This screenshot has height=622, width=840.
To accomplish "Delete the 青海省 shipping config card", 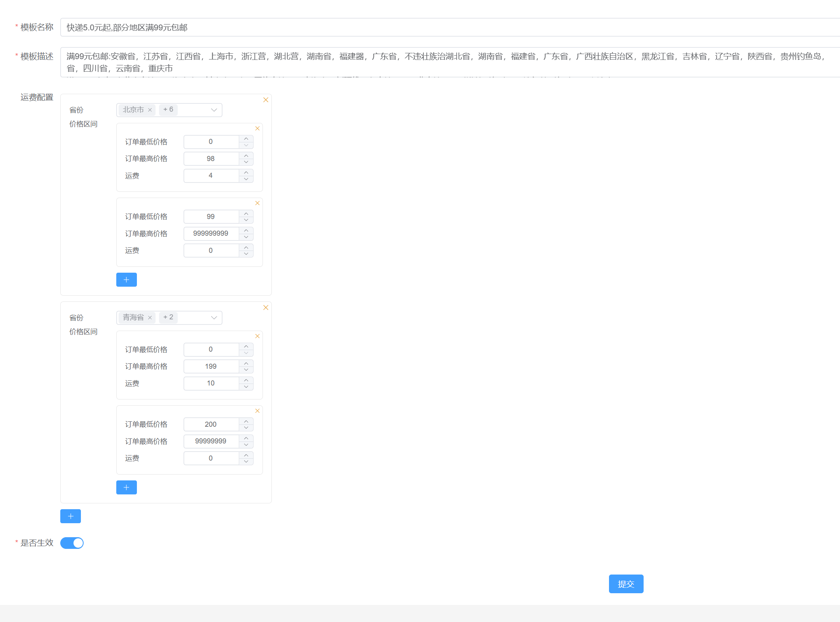I will tap(266, 308).
